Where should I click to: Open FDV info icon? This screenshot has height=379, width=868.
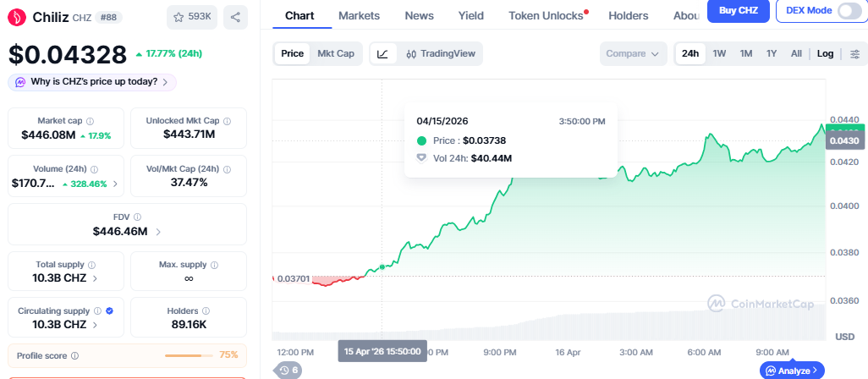(137, 217)
